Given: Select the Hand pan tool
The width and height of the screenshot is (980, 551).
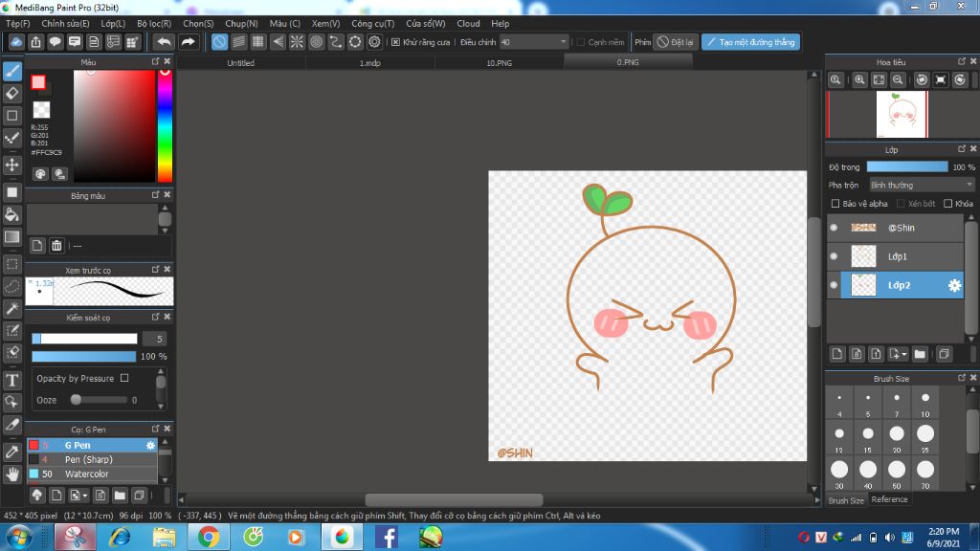Looking at the screenshot, I should 12,474.
